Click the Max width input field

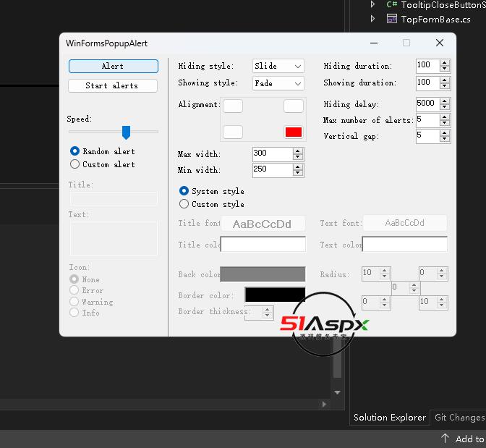(272, 153)
